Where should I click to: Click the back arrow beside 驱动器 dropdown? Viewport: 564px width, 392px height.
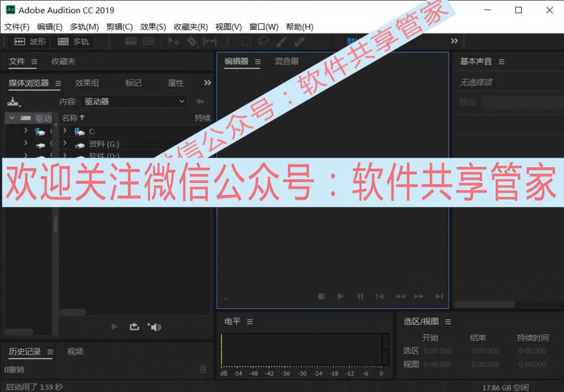[200, 101]
